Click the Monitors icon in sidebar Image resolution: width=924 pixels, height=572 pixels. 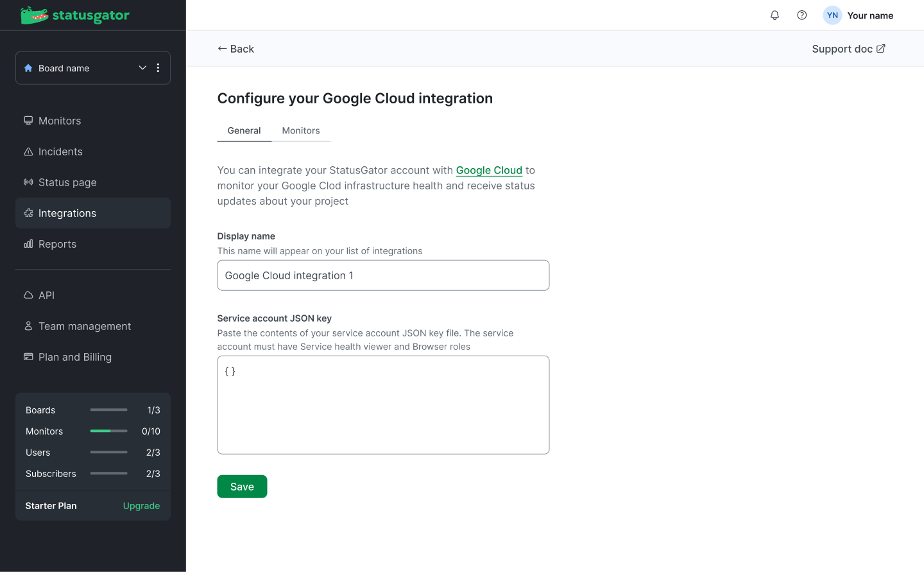(28, 121)
